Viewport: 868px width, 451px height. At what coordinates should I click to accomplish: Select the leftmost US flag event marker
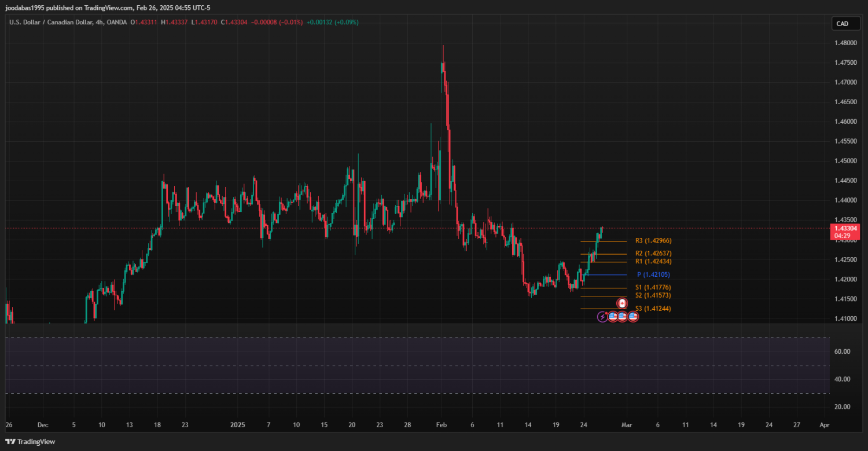point(612,317)
